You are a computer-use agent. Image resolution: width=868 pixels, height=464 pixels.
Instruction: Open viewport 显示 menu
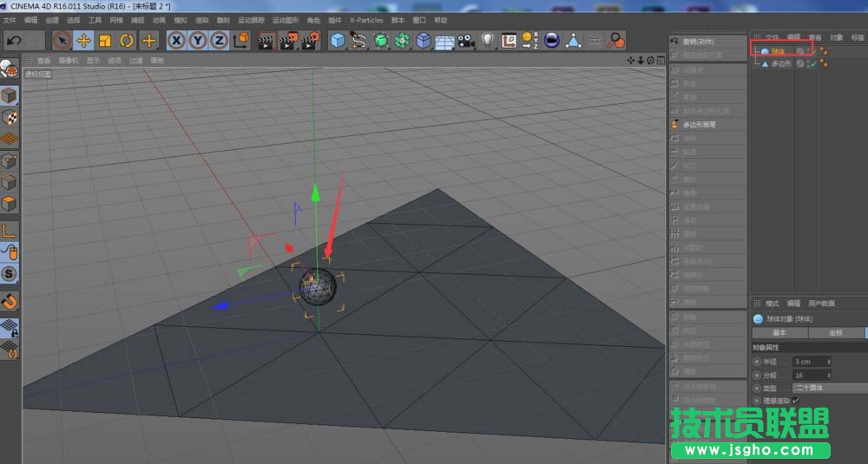click(x=93, y=61)
